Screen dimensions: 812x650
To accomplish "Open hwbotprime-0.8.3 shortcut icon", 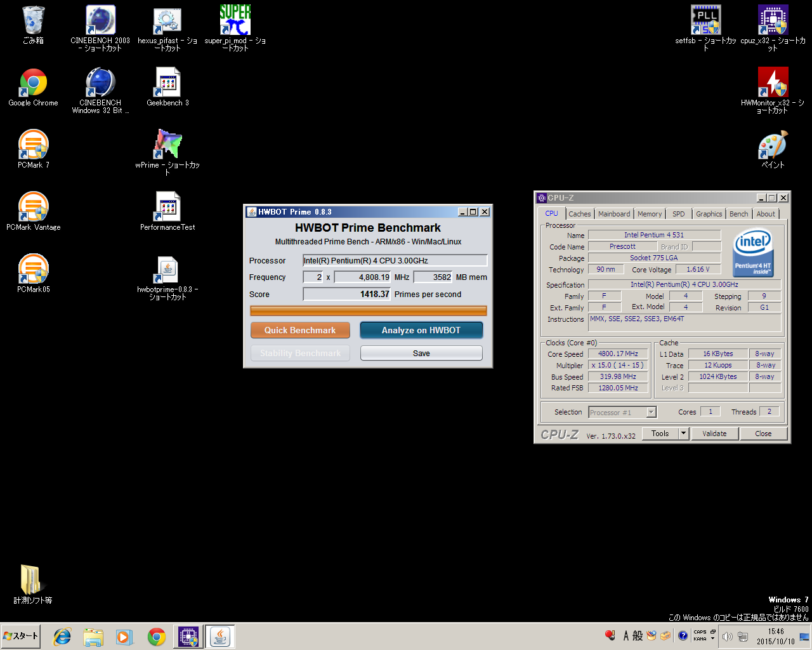I will (x=167, y=277).
